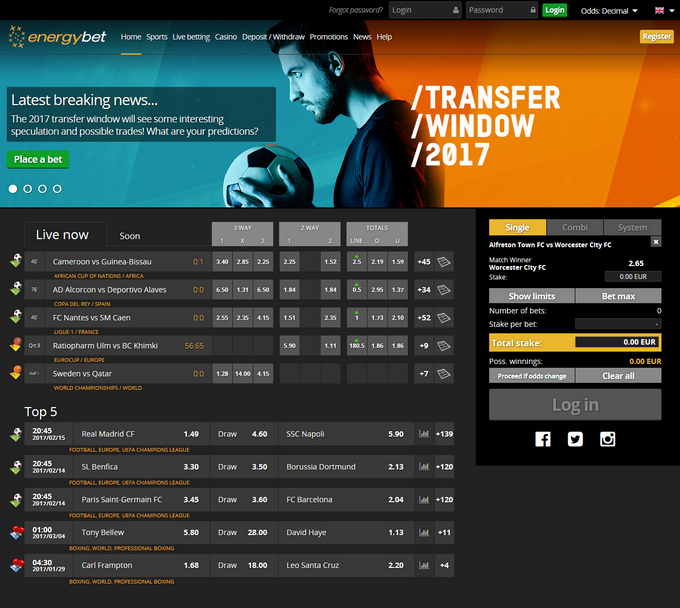
Task: Toggle Proceed if odds change
Action: [x=532, y=376]
